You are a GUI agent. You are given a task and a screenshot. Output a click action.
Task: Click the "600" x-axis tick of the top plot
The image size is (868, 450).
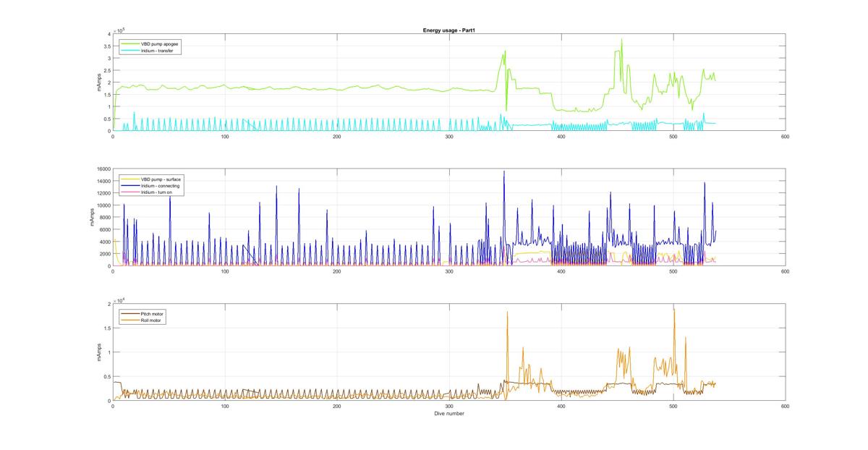point(785,136)
